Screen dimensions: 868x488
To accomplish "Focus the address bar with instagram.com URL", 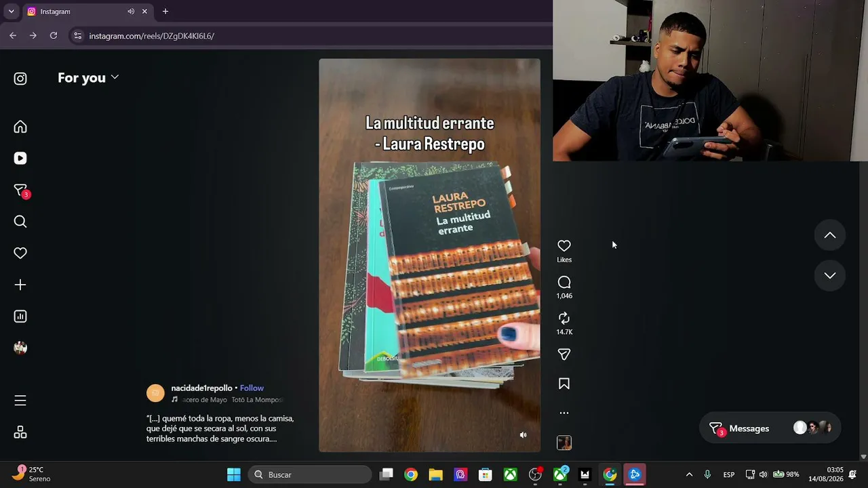I will coord(312,36).
